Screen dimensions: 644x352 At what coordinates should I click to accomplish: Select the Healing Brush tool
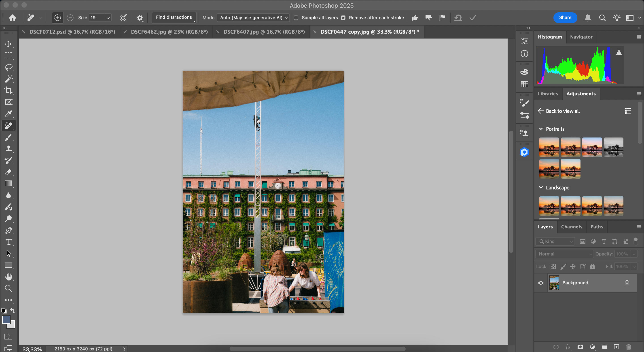tap(9, 126)
